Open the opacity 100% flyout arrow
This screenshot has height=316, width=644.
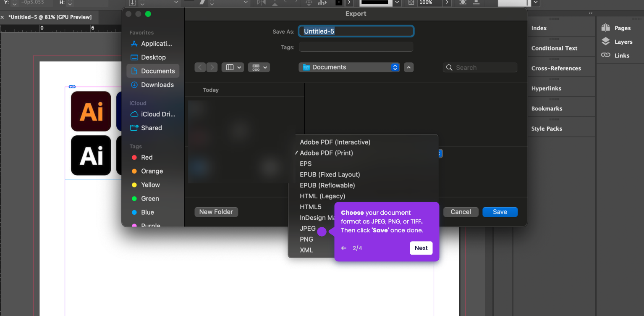click(x=447, y=3)
